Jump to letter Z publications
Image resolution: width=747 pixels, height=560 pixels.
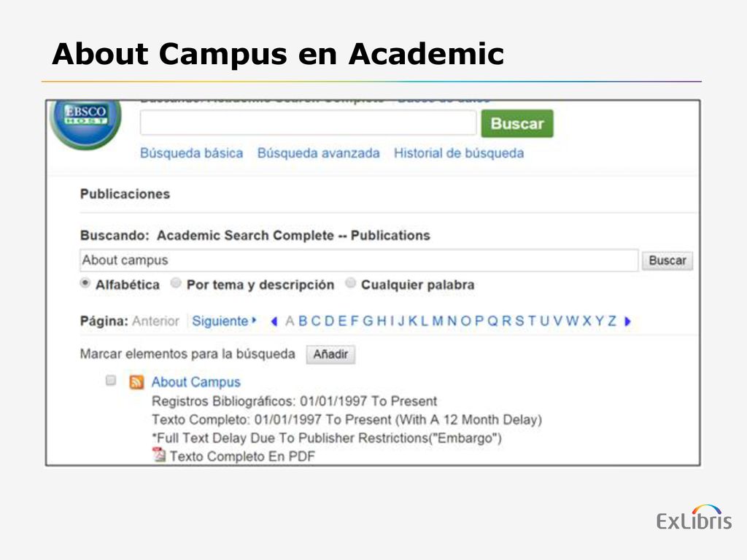[612, 322]
